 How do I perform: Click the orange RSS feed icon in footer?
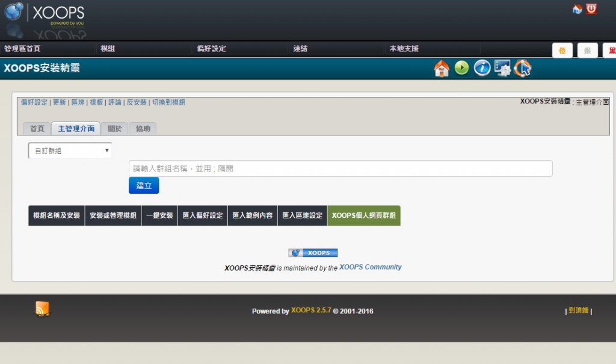click(42, 309)
